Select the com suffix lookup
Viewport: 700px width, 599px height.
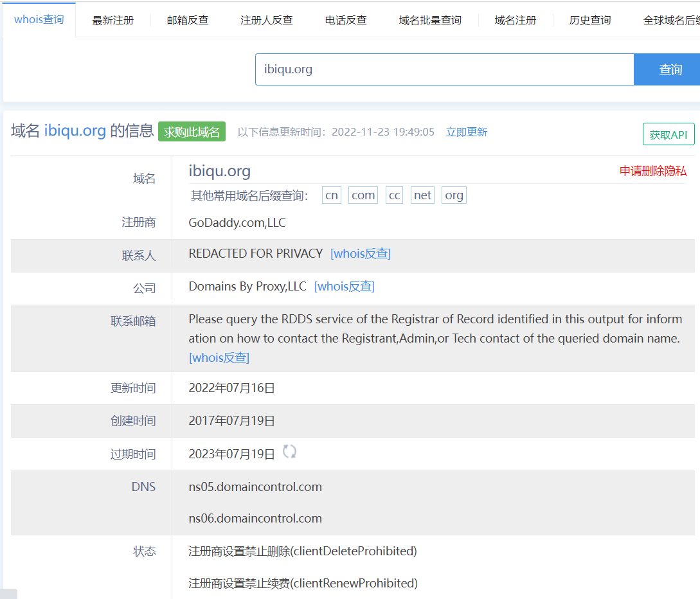pyautogui.click(x=363, y=195)
